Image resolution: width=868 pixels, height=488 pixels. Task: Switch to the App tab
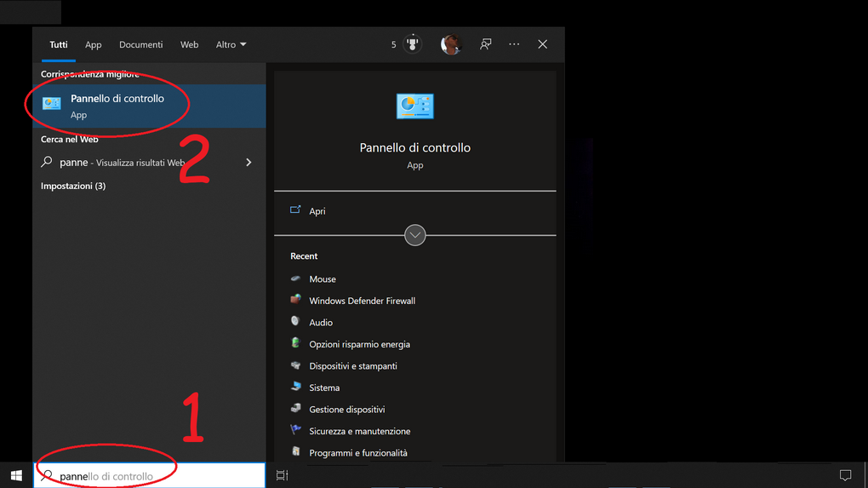(x=93, y=44)
